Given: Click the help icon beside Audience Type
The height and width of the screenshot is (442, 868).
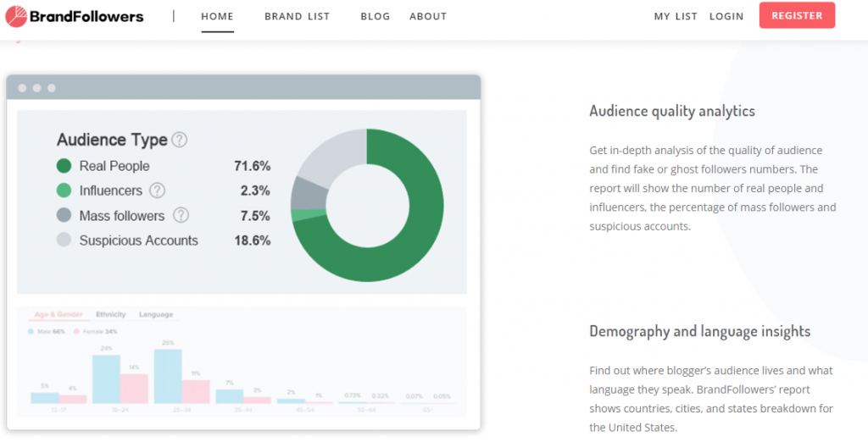Looking at the screenshot, I should 180,140.
